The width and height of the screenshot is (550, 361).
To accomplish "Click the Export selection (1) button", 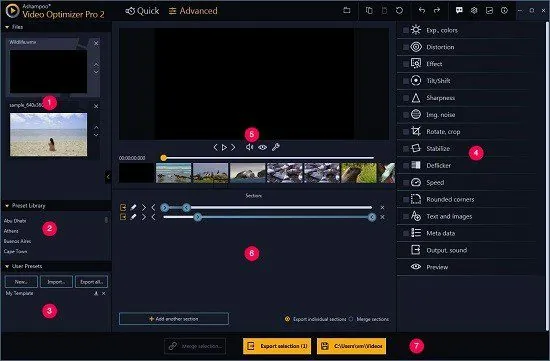I will tap(277, 346).
